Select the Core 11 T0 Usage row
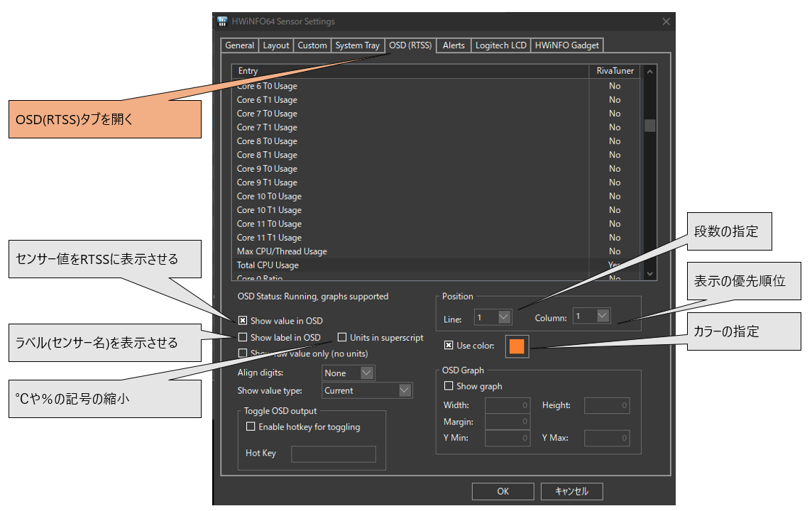This screenshot has width=812, height=511. coord(436,224)
